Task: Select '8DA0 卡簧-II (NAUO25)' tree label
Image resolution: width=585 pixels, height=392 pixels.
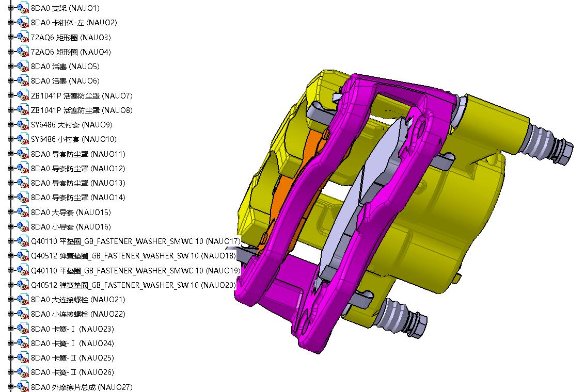Action: pos(72,358)
